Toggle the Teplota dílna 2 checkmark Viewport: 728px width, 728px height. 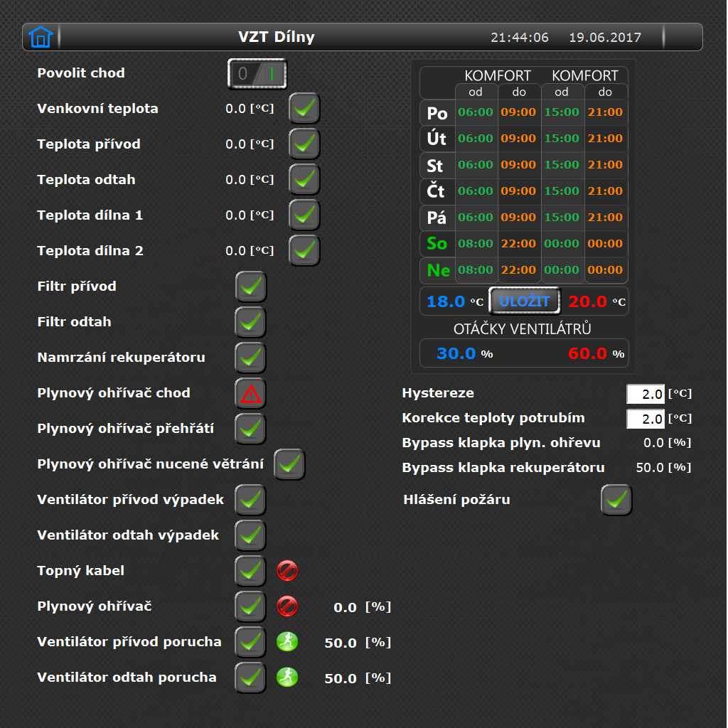point(304,251)
